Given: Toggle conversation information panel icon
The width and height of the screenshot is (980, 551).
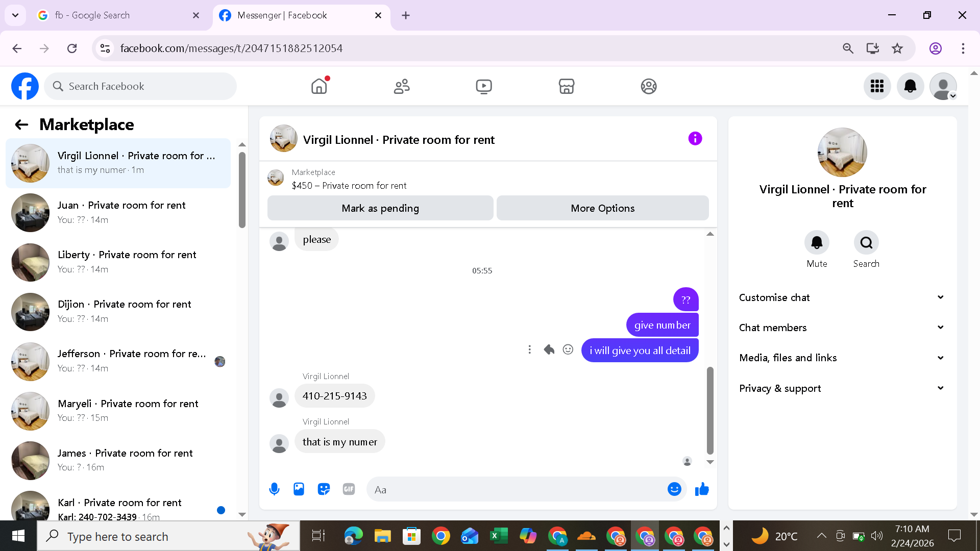Looking at the screenshot, I should 695,139.
